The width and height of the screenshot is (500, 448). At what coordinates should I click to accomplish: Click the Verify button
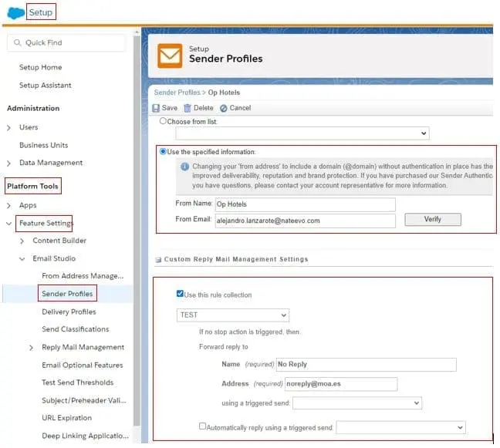(432, 220)
